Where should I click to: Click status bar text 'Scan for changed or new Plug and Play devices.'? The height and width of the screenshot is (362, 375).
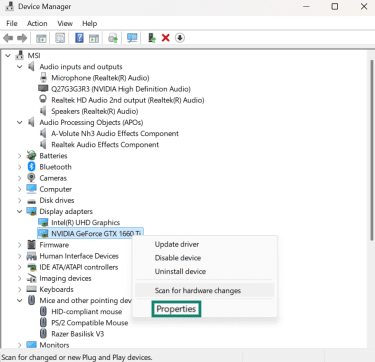(x=77, y=357)
